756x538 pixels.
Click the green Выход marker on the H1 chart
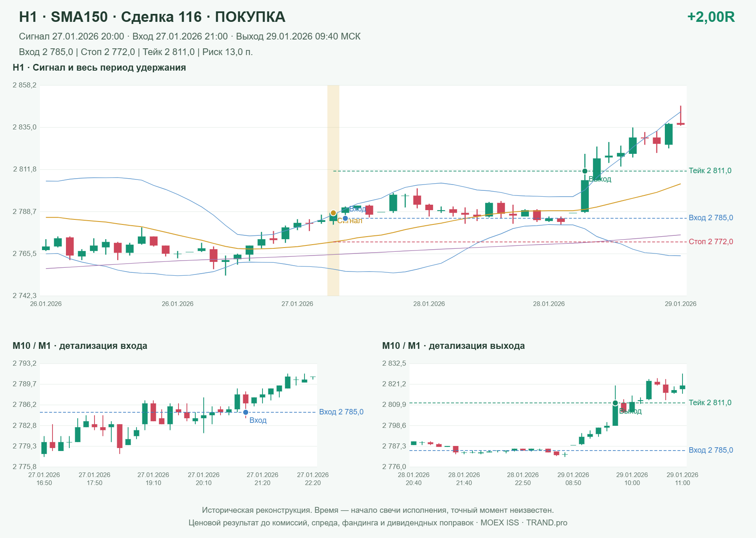(x=585, y=171)
